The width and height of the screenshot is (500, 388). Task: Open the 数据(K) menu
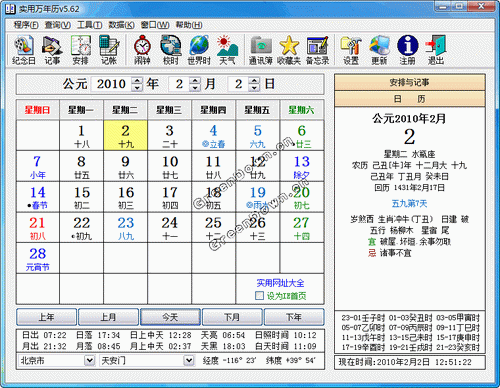(121, 25)
